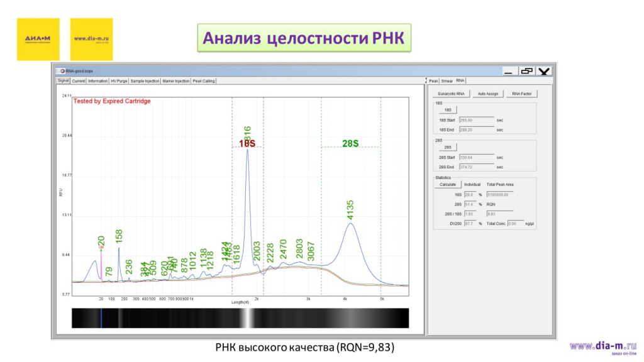Select the Smear tab in right panel
The image size is (644, 362).
(x=447, y=81)
